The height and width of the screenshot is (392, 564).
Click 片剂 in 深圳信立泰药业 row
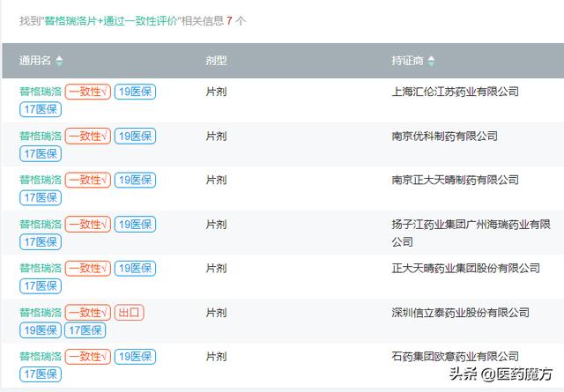(x=216, y=313)
